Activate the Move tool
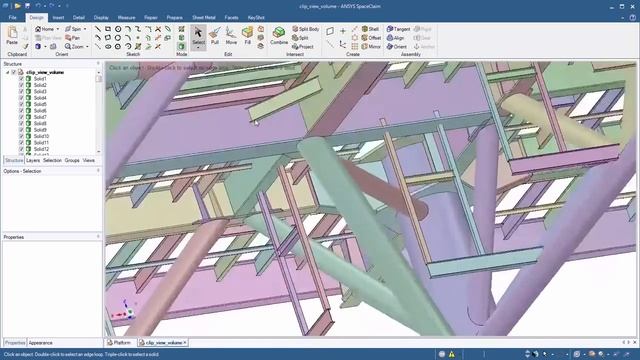 pos(231,35)
